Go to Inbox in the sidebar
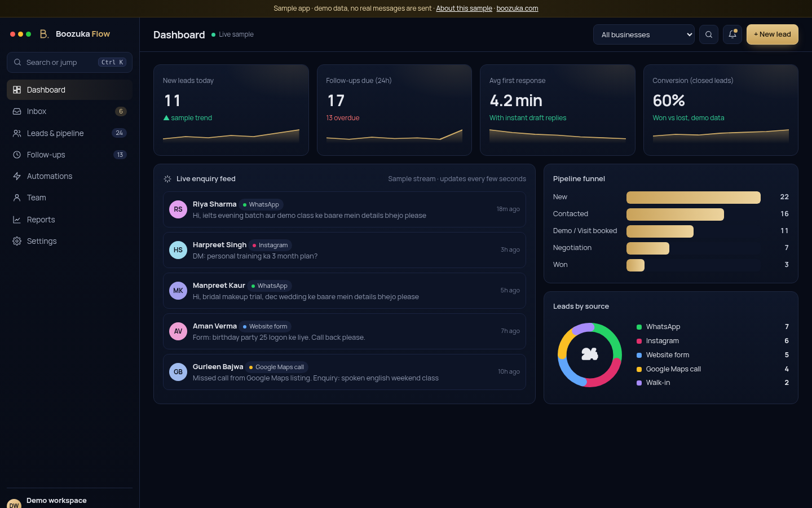The width and height of the screenshot is (812, 508). tap(69, 111)
